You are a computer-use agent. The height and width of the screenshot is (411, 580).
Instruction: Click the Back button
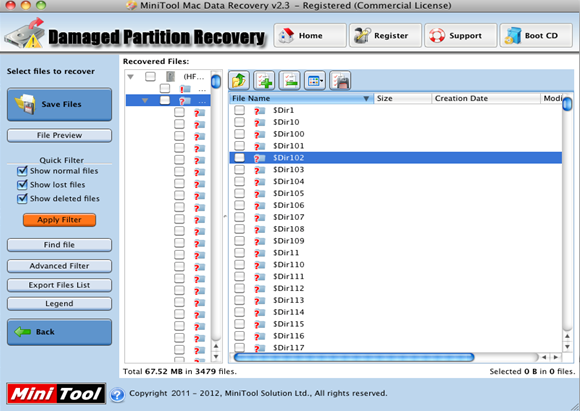tap(59, 332)
